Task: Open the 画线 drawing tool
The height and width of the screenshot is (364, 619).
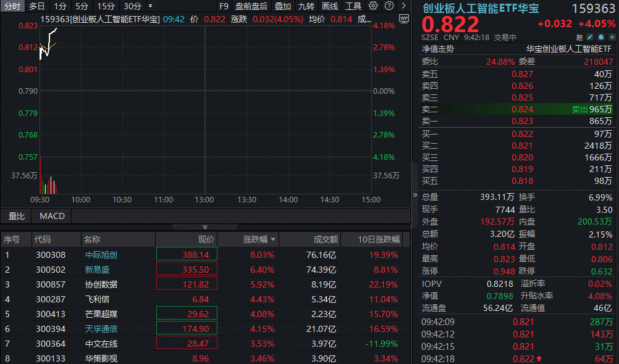Action: pos(330,6)
